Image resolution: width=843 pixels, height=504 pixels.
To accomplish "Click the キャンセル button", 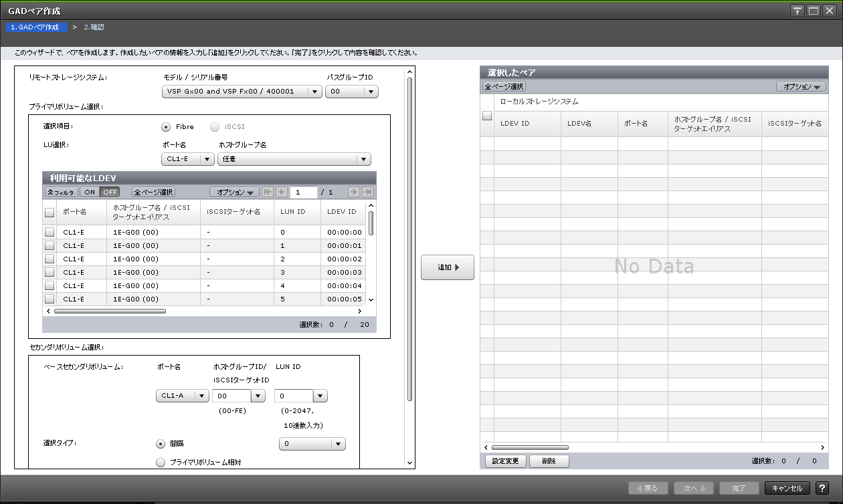I will pos(787,489).
